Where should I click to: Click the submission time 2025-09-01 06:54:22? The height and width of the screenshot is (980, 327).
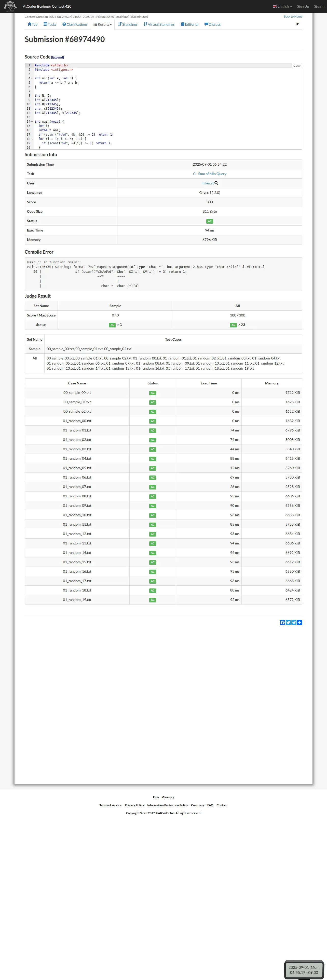tap(210, 164)
